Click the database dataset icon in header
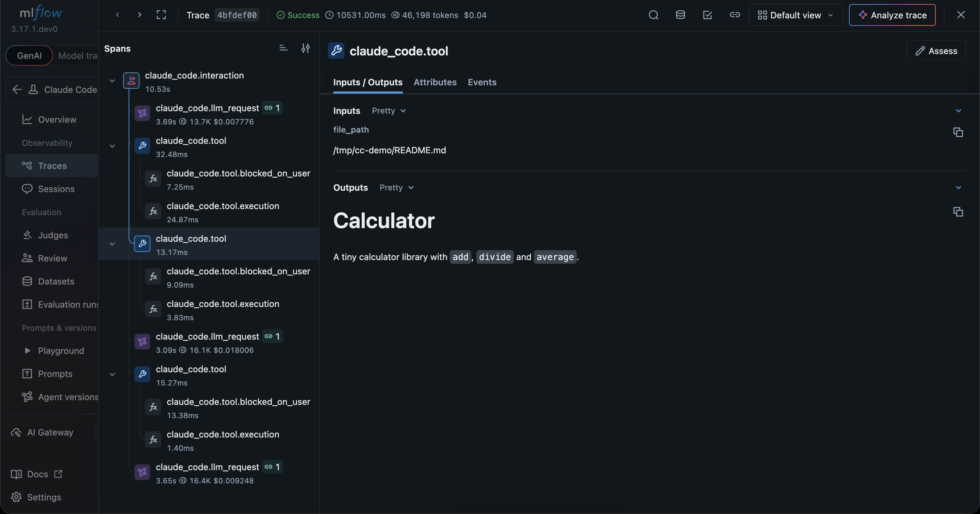 point(681,15)
